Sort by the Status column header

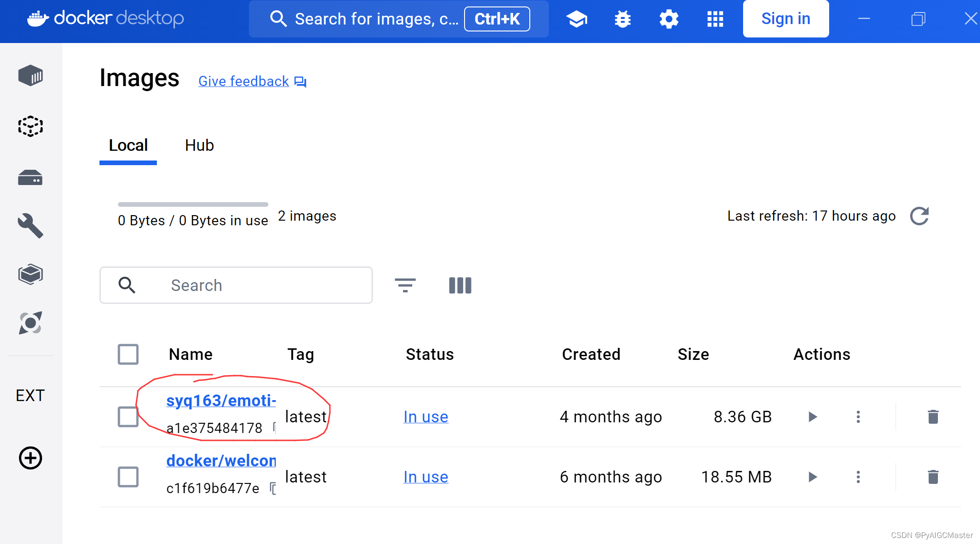430,354
